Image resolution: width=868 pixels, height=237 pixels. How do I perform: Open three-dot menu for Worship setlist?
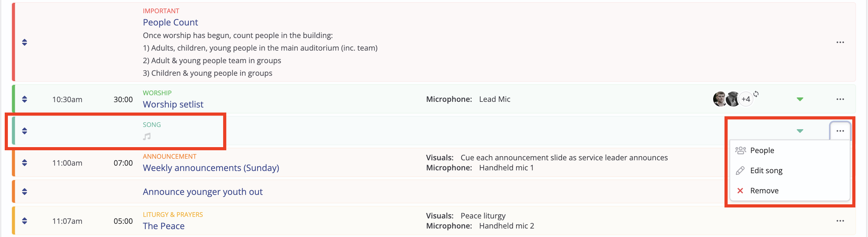tap(840, 99)
